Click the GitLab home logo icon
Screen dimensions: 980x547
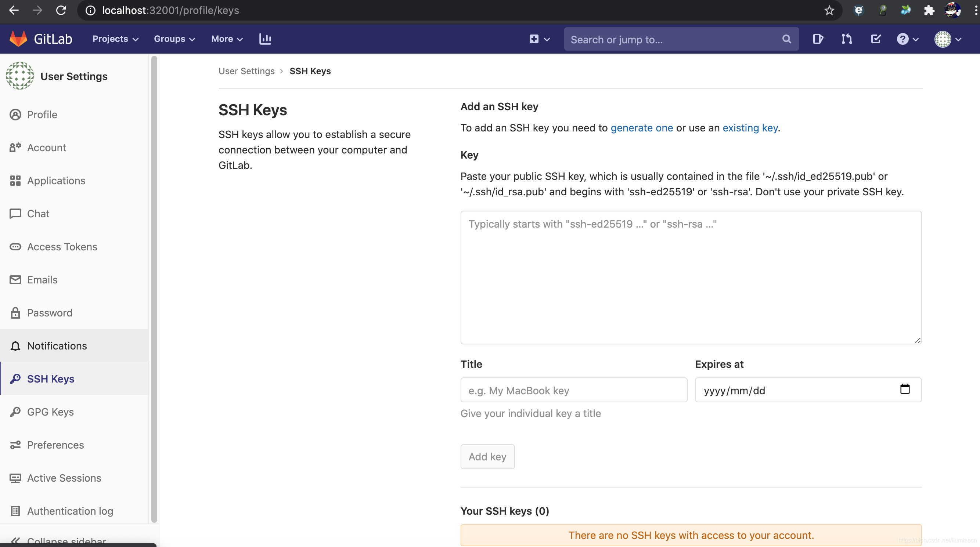pos(18,38)
